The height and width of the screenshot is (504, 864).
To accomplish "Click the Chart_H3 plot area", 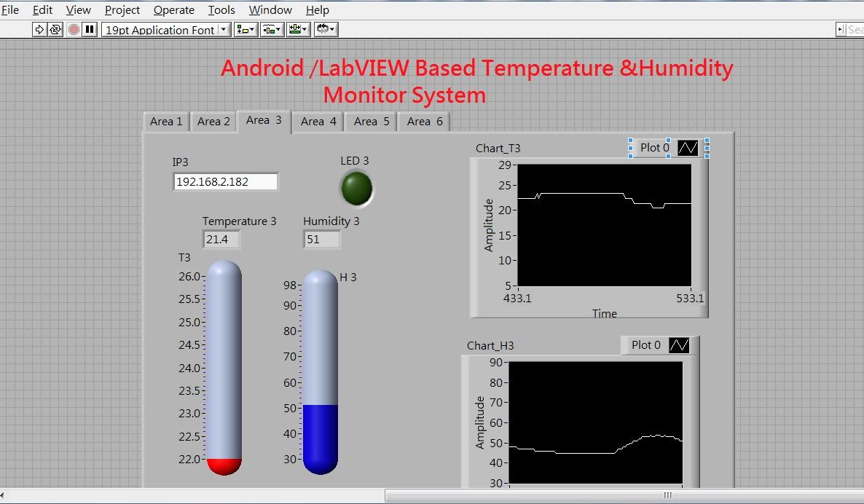I will coord(596,422).
